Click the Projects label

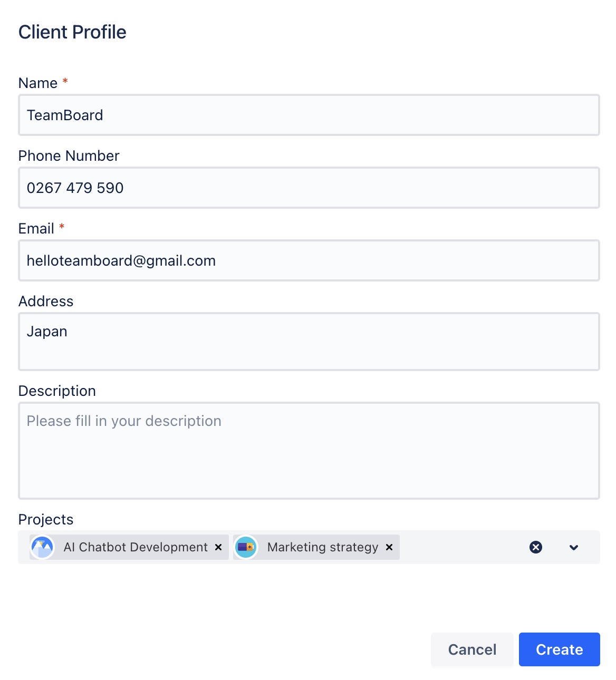pos(46,520)
